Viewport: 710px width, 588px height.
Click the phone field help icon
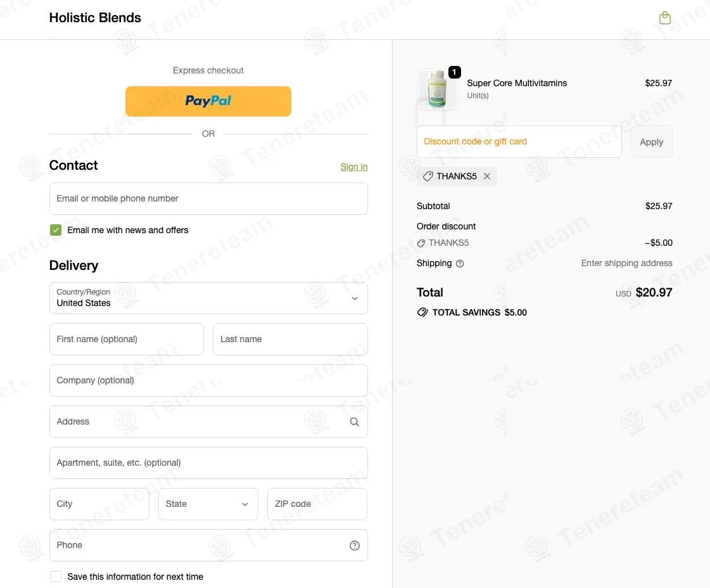355,546
